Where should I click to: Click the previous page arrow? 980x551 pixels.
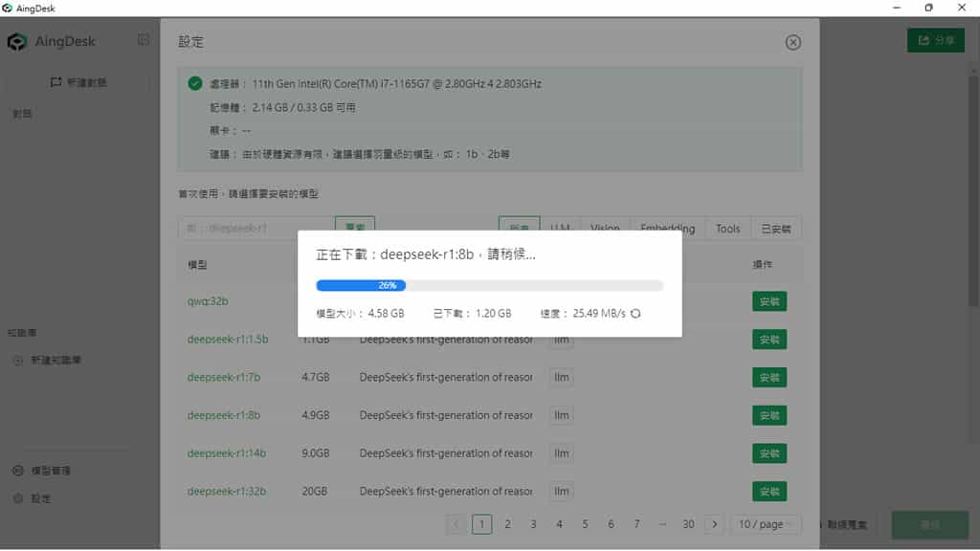(456, 524)
